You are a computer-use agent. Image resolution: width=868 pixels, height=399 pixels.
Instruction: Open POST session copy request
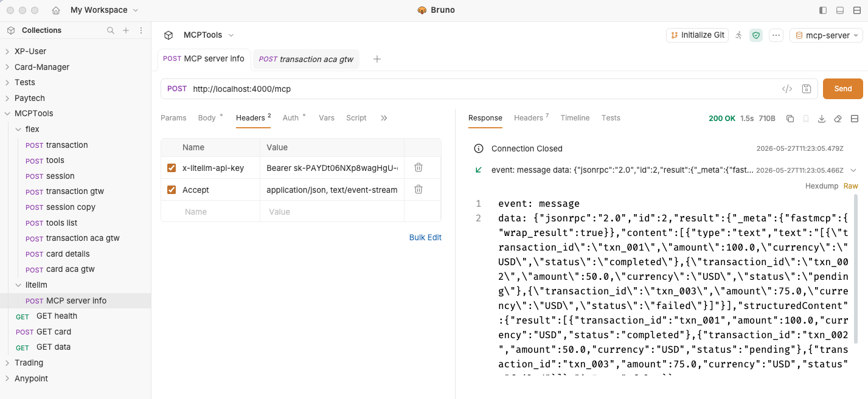coord(75,207)
